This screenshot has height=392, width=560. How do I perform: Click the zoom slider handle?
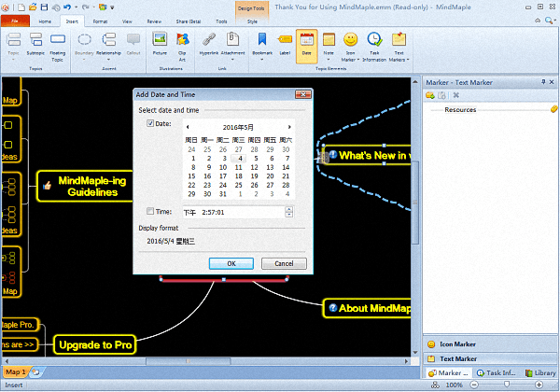tap(507, 385)
